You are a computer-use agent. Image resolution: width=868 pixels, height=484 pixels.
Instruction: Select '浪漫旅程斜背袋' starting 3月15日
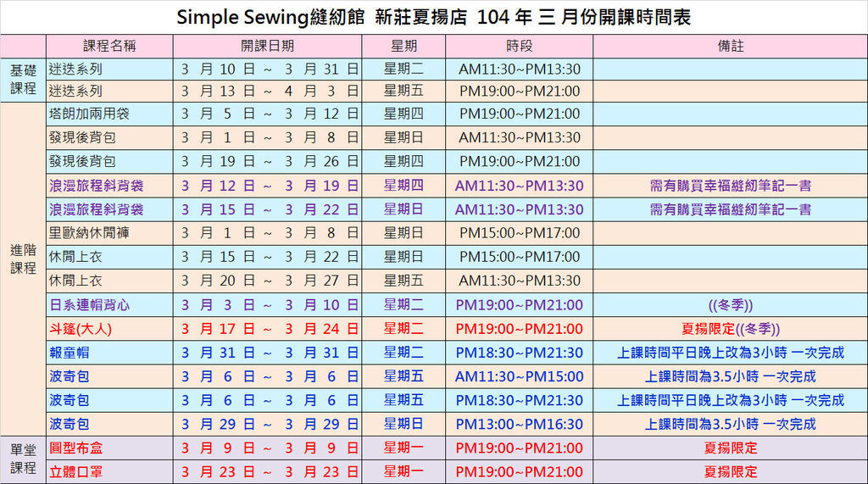(x=97, y=209)
